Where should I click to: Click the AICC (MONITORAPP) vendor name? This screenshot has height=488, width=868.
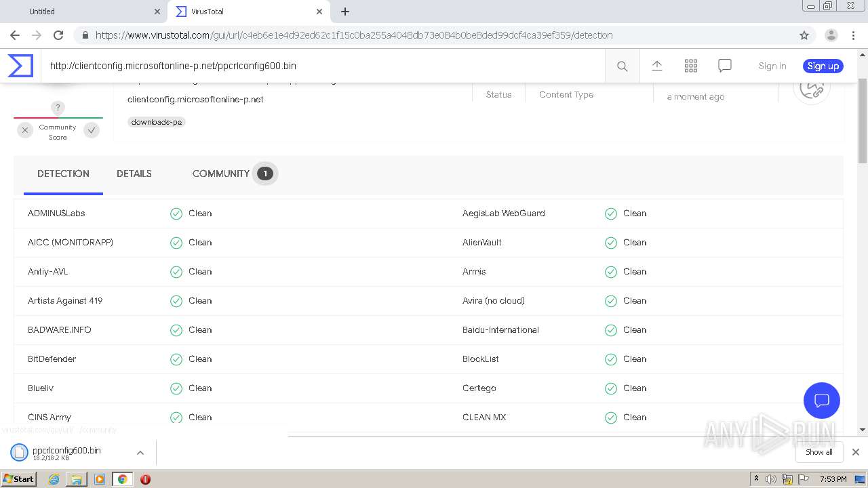click(x=71, y=242)
